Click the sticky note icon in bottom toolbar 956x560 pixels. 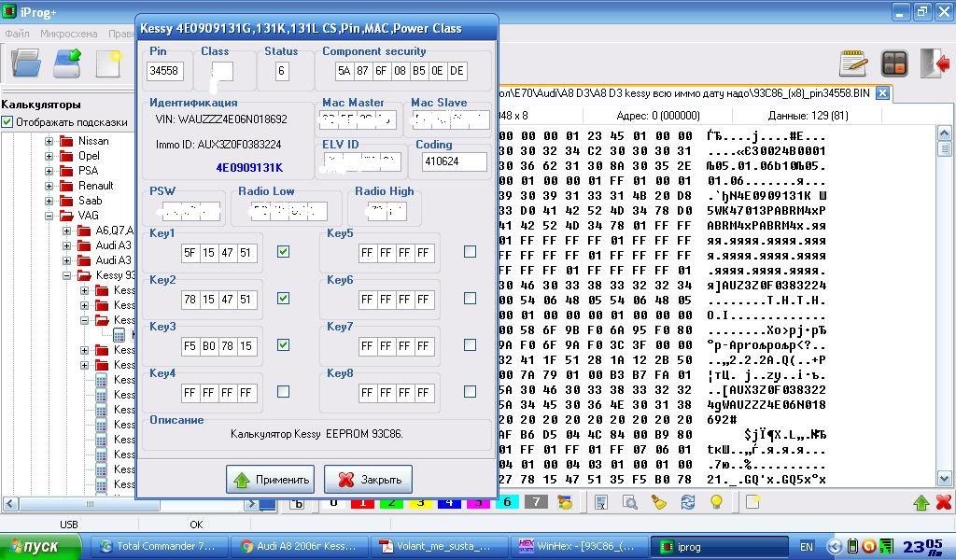tap(753, 502)
